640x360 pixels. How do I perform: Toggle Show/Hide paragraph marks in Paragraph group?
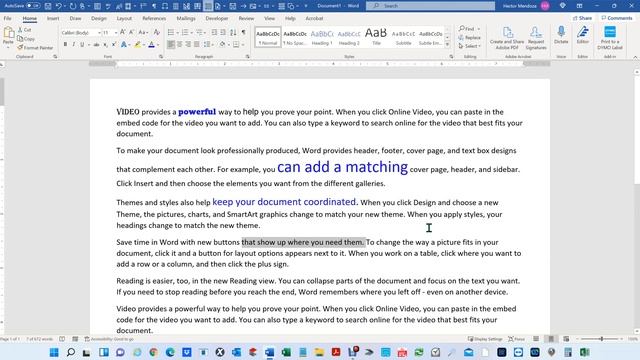(244, 32)
